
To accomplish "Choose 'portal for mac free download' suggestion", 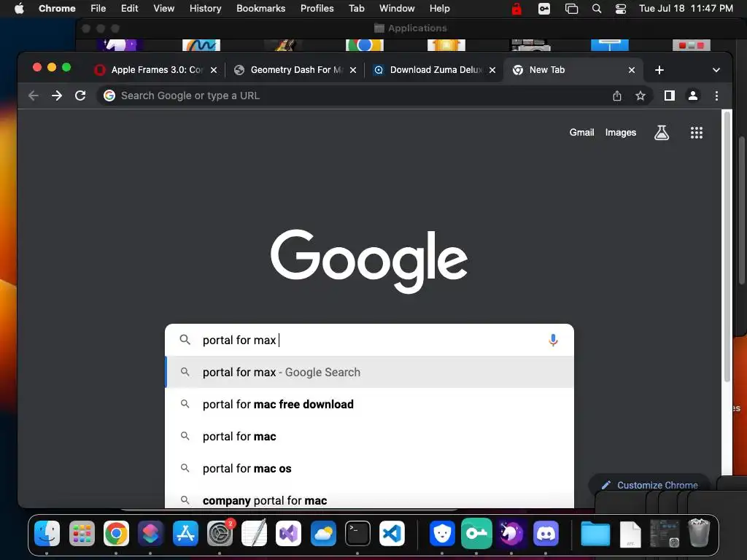I will pos(369,404).
